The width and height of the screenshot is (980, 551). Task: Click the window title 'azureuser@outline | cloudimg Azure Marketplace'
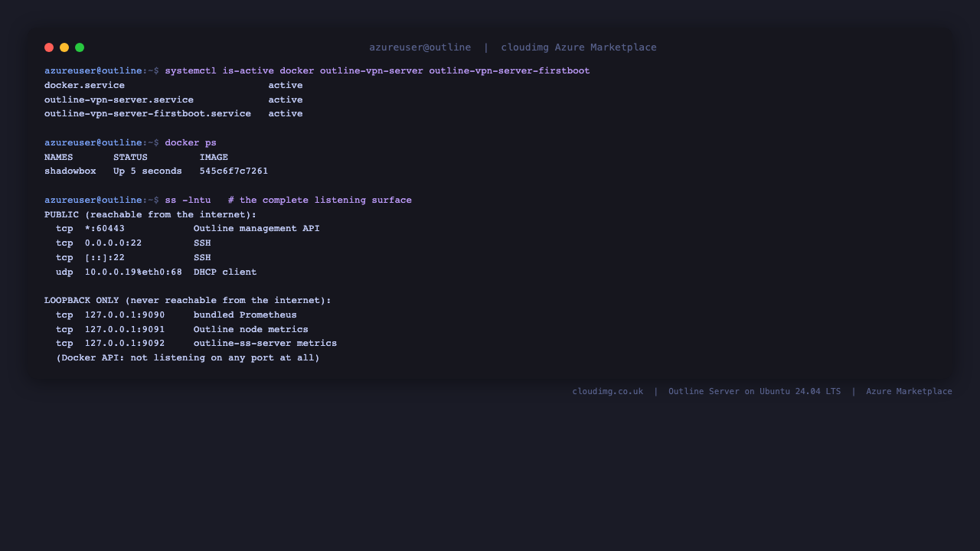[x=513, y=47]
